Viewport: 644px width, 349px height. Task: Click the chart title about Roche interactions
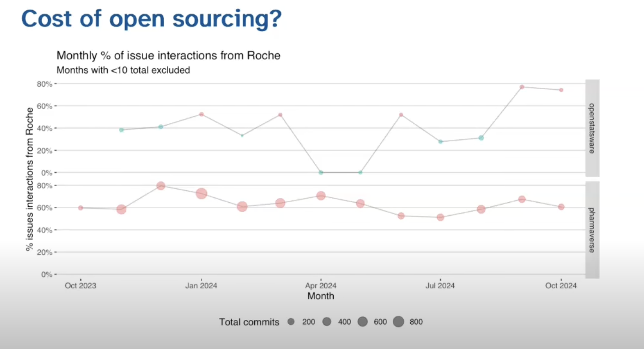coord(168,56)
